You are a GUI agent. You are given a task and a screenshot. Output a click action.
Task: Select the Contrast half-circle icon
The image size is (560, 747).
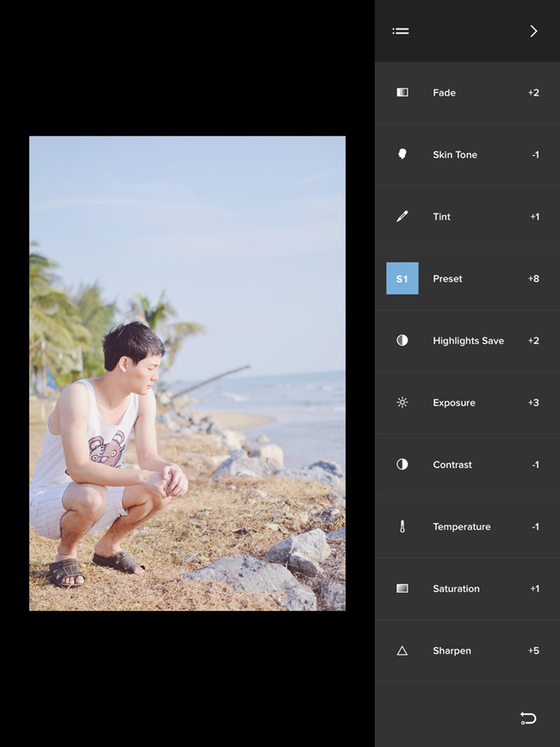pyautogui.click(x=402, y=464)
